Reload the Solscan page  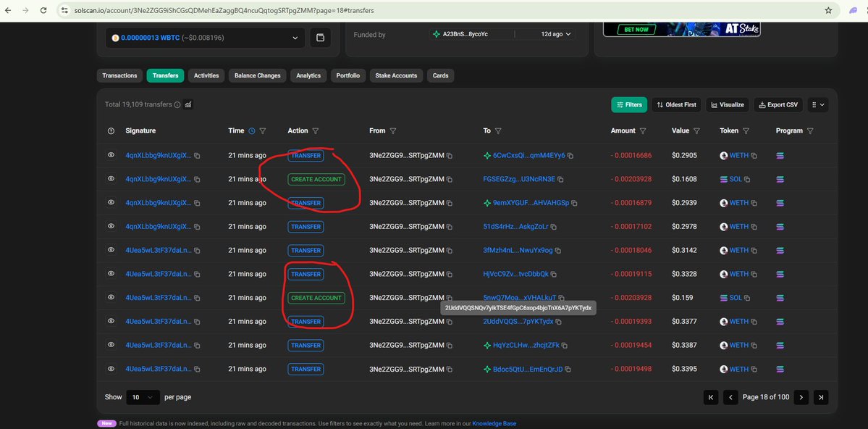pyautogui.click(x=45, y=11)
